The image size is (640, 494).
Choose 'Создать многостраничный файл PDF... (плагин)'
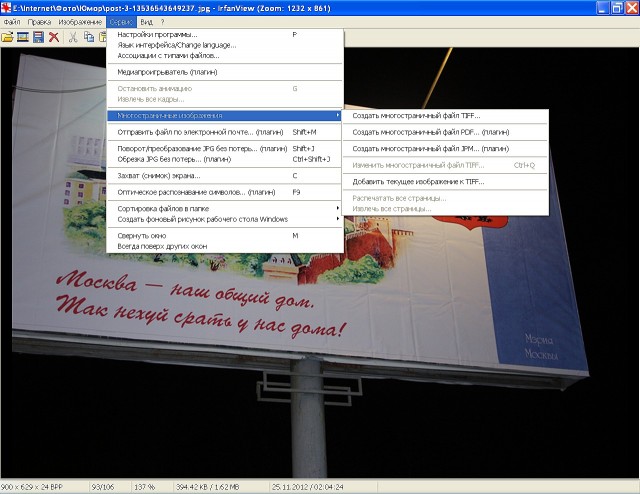click(x=430, y=132)
